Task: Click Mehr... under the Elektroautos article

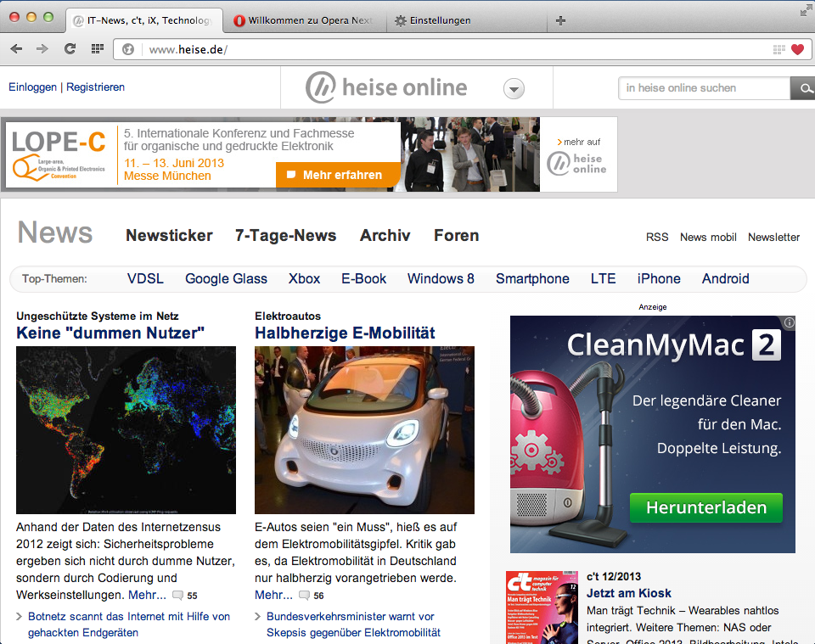Action: 273,595
